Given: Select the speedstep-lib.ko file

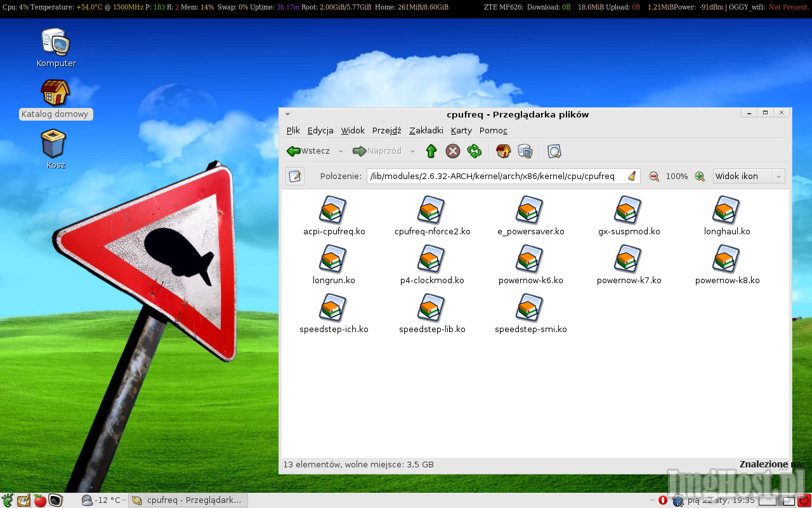Looking at the screenshot, I should point(432,314).
